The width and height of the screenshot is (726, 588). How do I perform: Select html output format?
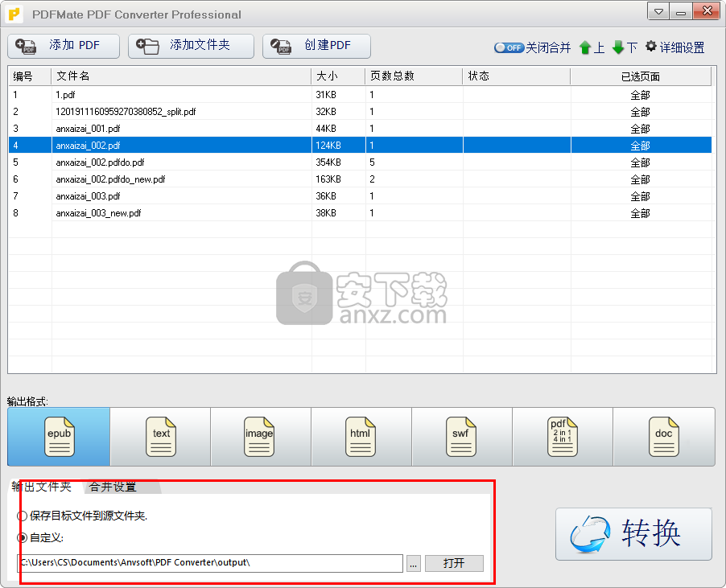coord(361,437)
